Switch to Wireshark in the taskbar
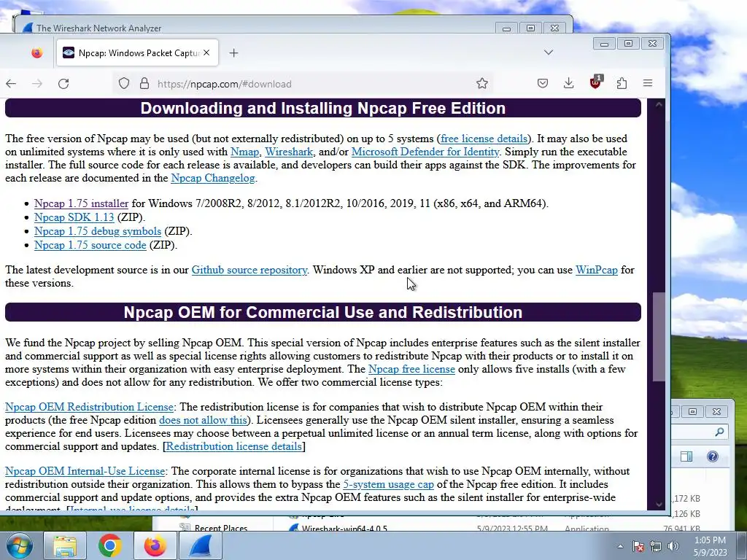The width and height of the screenshot is (747, 560). pyautogui.click(x=200, y=546)
